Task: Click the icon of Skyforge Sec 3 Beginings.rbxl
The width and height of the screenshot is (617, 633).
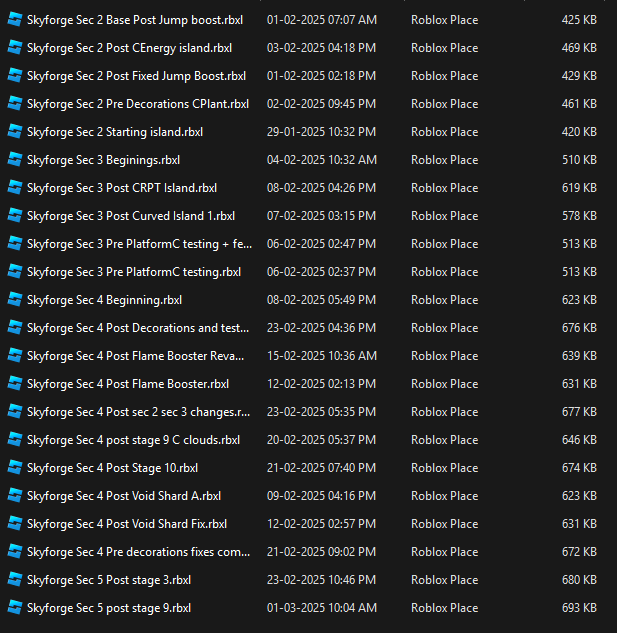Action: 15,160
